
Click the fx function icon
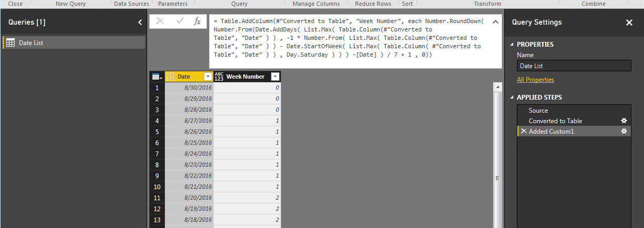pos(198,21)
